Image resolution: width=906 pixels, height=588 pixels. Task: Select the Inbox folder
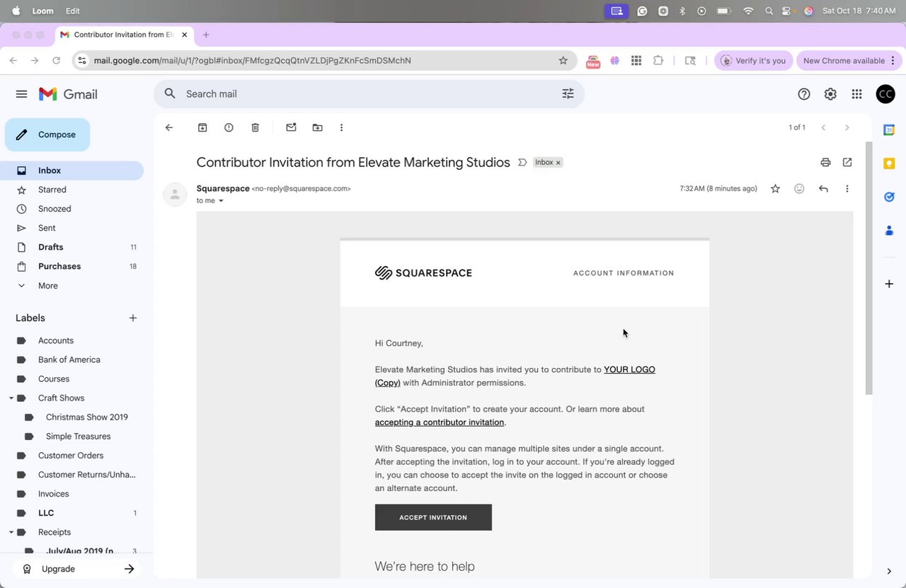(71, 171)
